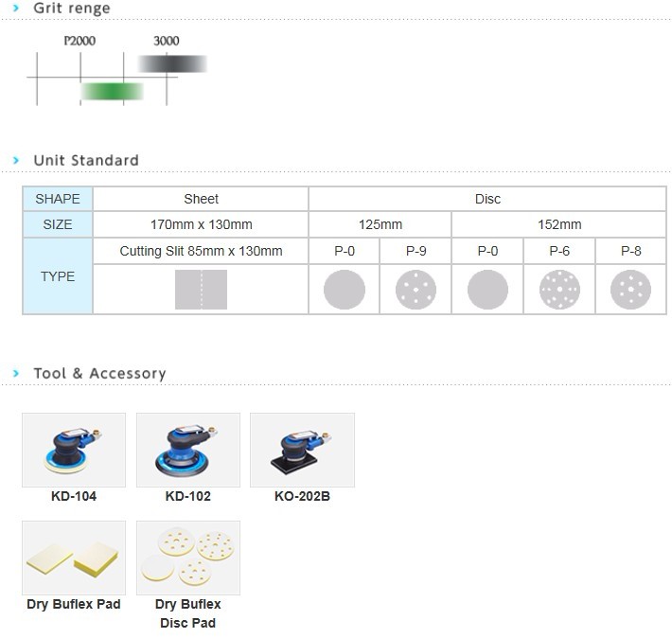The image size is (672, 638).
Task: Click the P-6 multi-hole disc icon
Action: click(x=559, y=290)
